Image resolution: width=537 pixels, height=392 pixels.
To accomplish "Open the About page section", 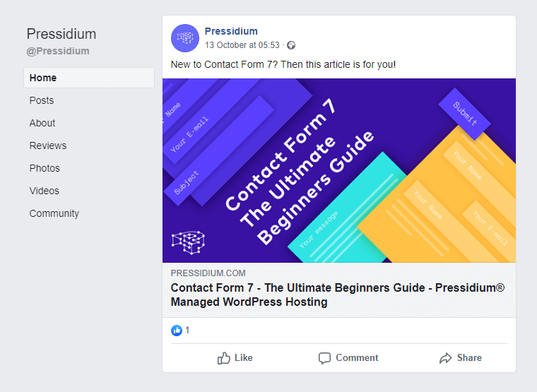I will pos(42,123).
